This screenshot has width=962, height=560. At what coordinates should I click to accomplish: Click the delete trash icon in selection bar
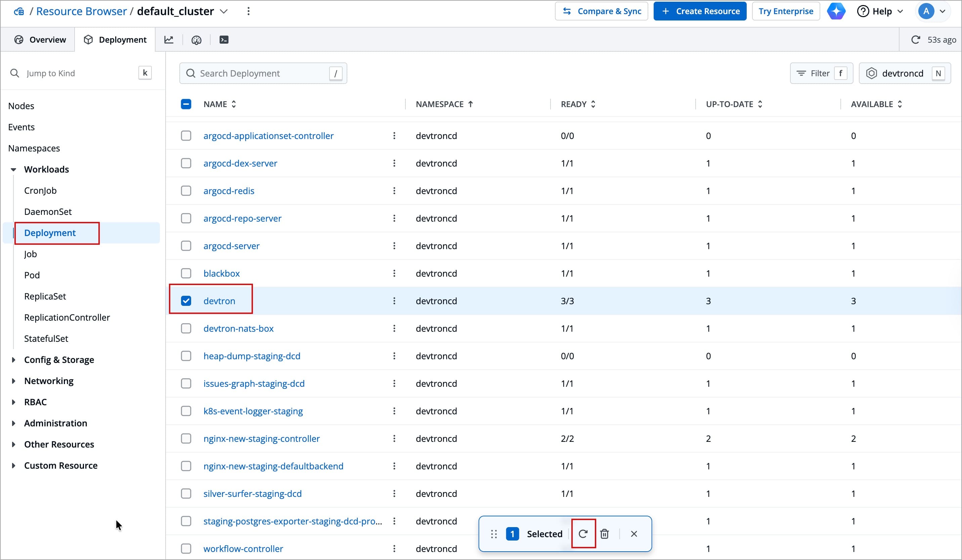coord(604,534)
